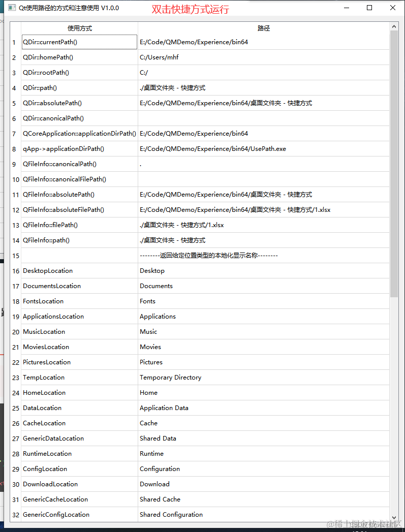Select the PicturesLocation cell

coord(79,362)
